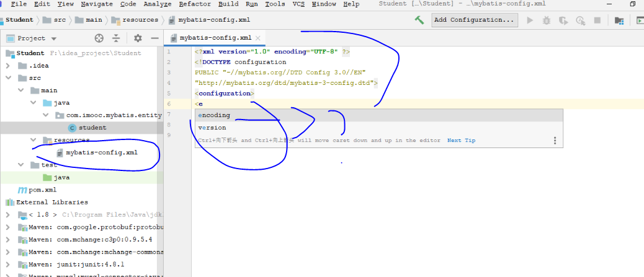Open the Refactor menu
Screen dimensions: 644x277
pyautogui.click(x=195, y=4)
